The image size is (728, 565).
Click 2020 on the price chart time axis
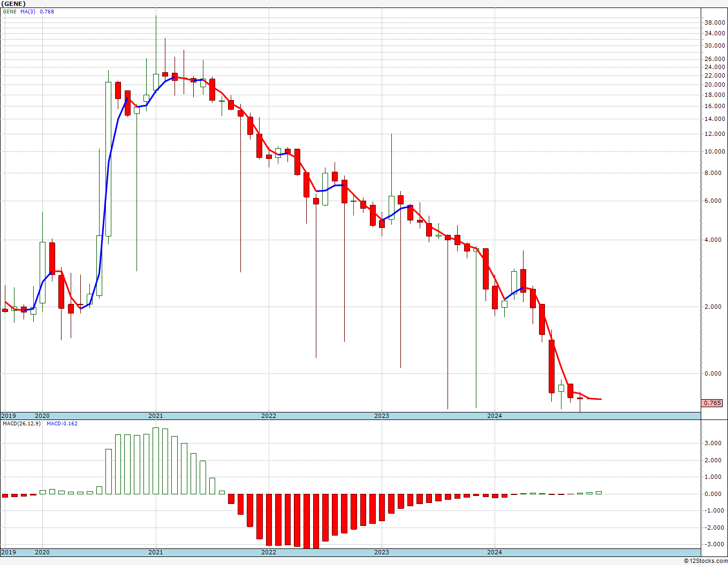coord(42,416)
